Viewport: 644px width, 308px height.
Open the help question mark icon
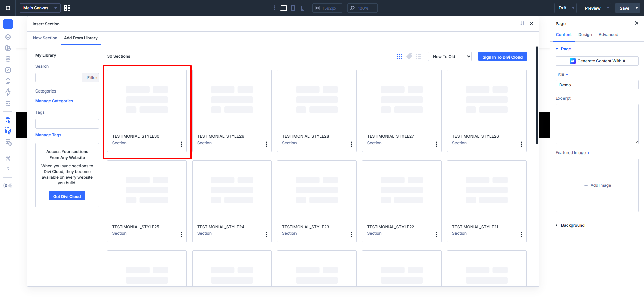click(8, 169)
